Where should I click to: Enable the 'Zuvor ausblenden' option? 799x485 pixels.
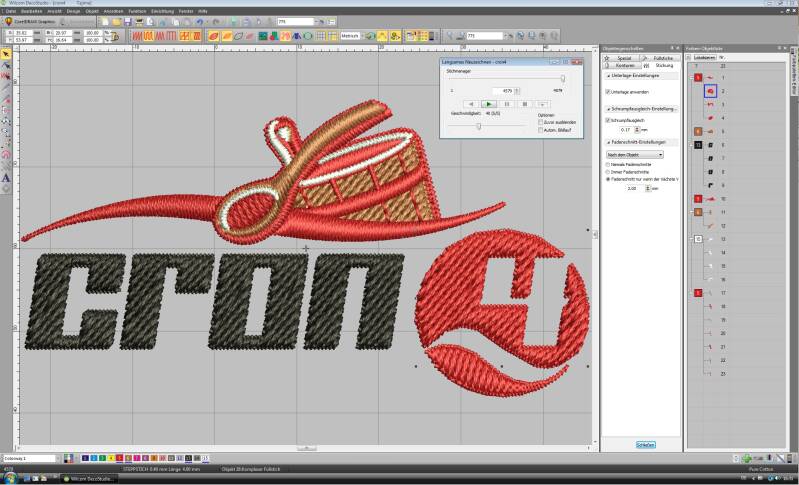[x=541, y=122]
